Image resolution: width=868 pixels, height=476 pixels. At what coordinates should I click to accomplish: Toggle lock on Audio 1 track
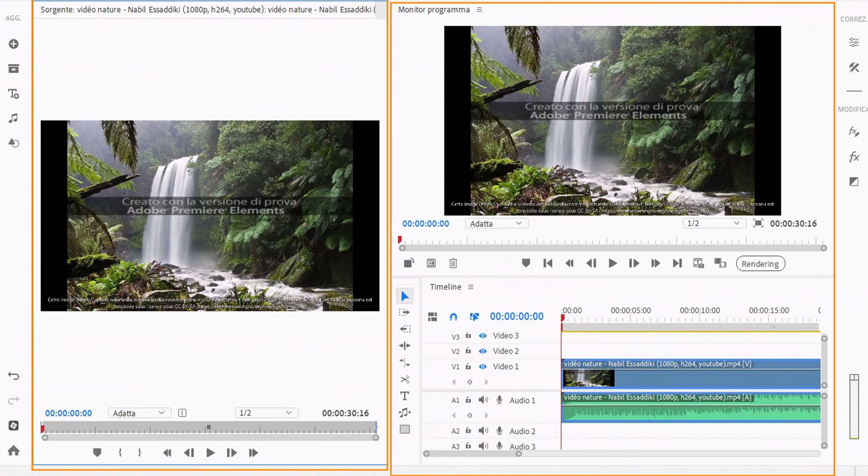pos(468,400)
